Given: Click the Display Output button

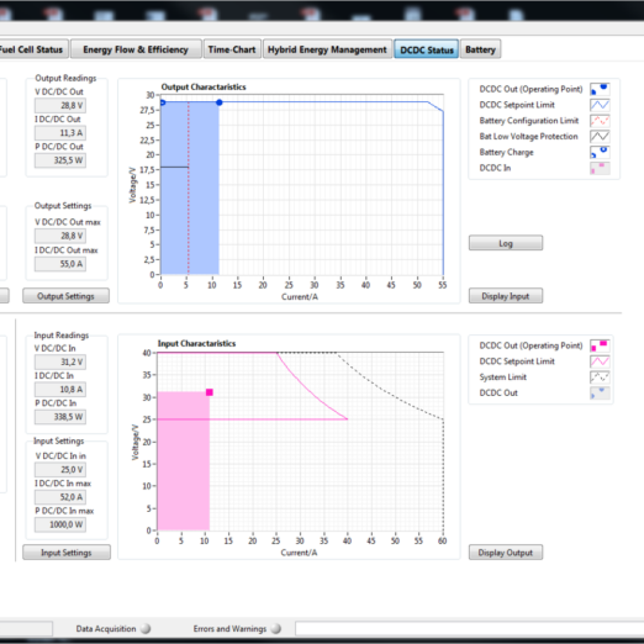Looking at the screenshot, I should [505, 552].
